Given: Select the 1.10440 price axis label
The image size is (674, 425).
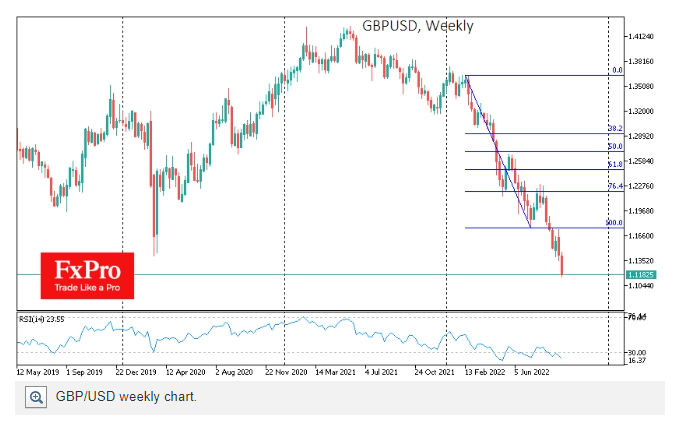Looking at the screenshot, I should coord(641,286).
